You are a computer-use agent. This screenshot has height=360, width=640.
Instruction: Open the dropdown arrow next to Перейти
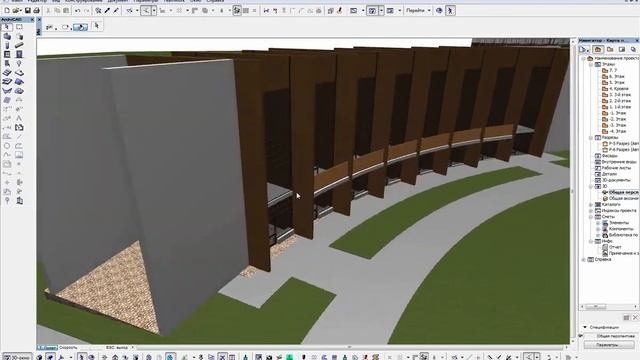[x=429, y=11]
